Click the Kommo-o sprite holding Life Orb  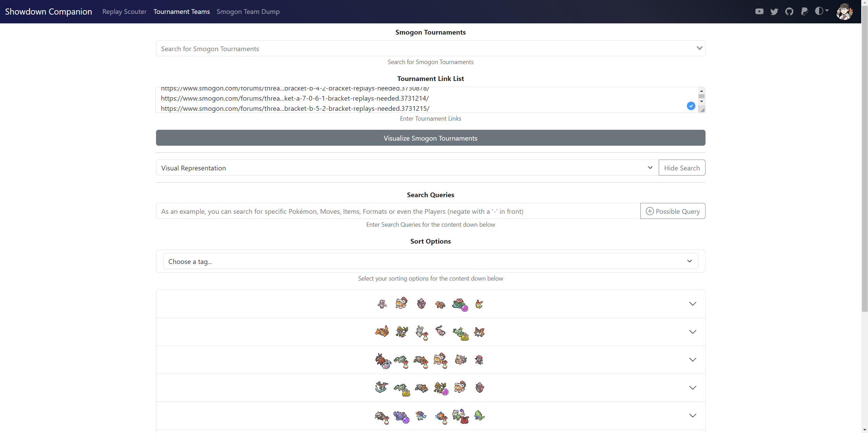tap(440, 388)
